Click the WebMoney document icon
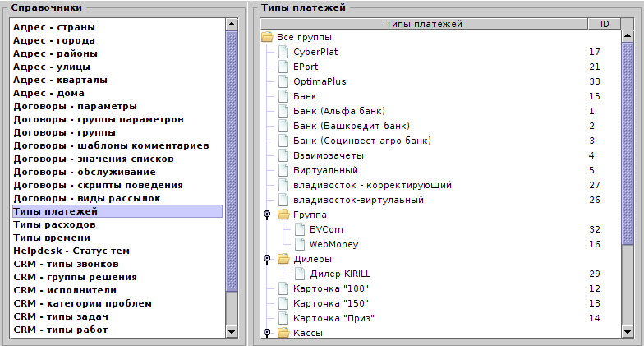Image resolution: width=644 pixels, height=346 pixels. (301, 244)
